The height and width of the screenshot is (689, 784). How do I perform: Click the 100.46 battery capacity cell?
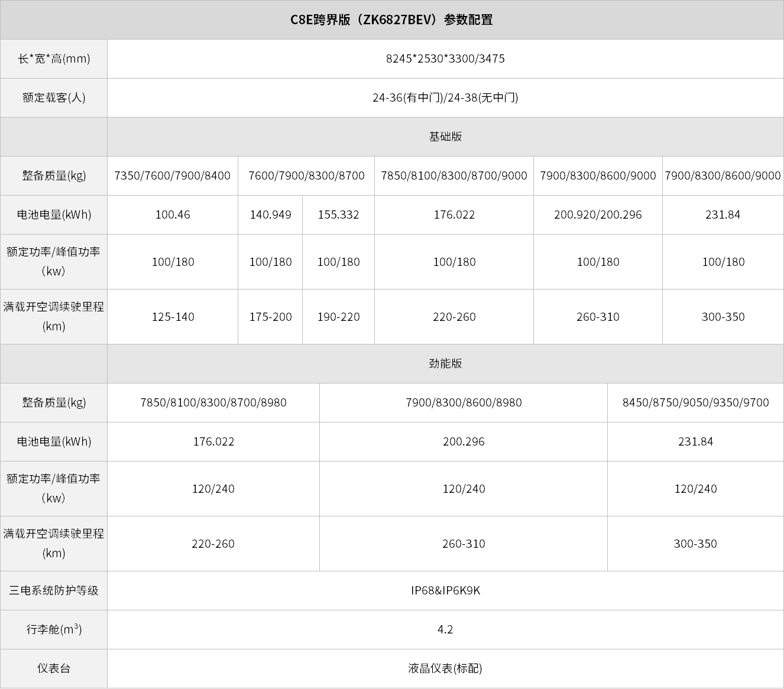coord(173,214)
